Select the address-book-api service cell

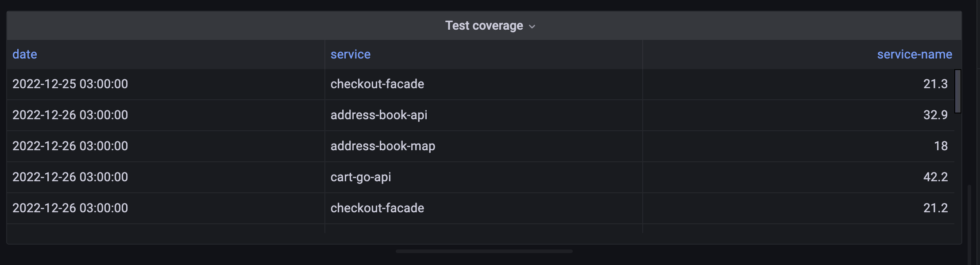pos(379,115)
